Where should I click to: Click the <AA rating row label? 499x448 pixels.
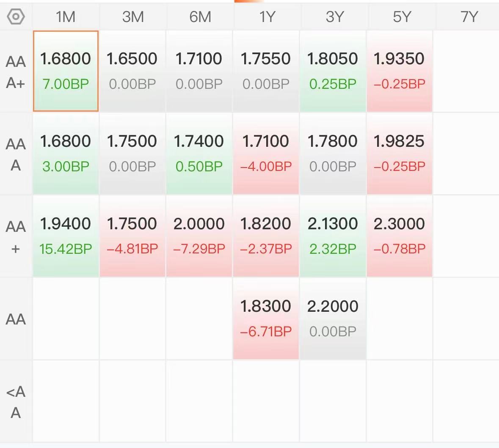coord(16,402)
